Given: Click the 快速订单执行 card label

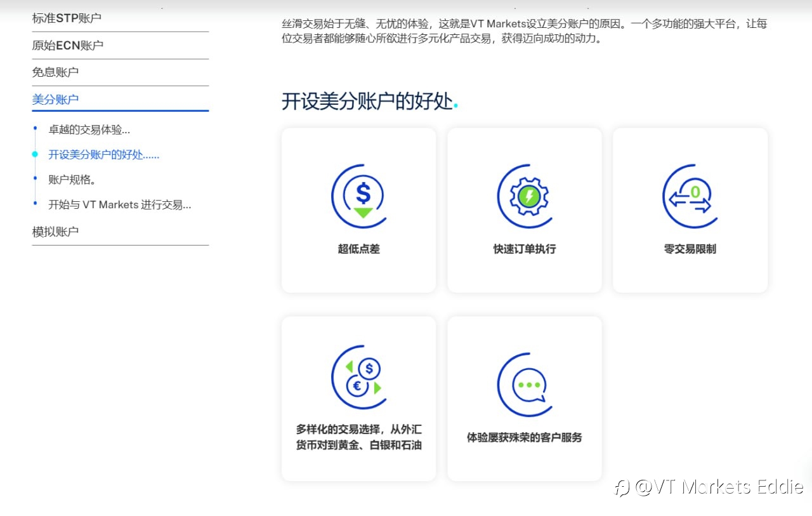Looking at the screenshot, I should pos(525,249).
